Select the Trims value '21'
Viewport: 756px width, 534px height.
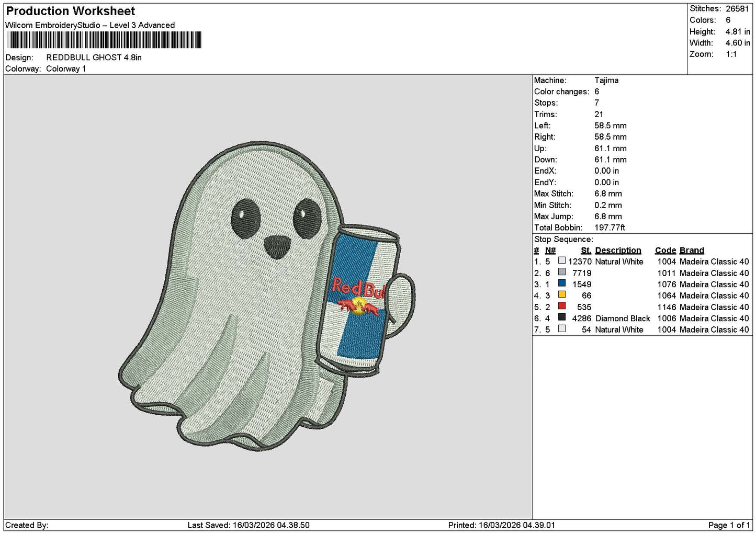click(599, 115)
